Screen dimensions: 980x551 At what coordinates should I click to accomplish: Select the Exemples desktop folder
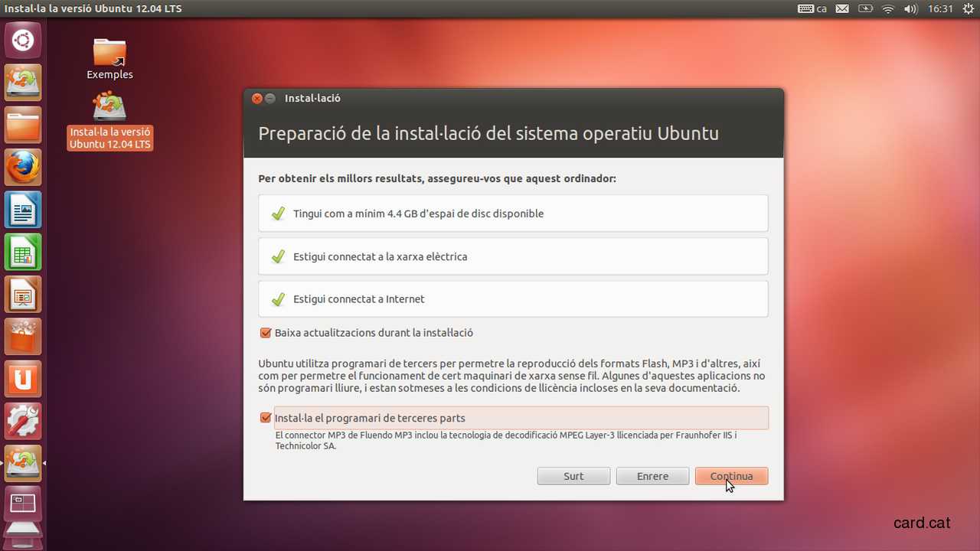(109, 59)
